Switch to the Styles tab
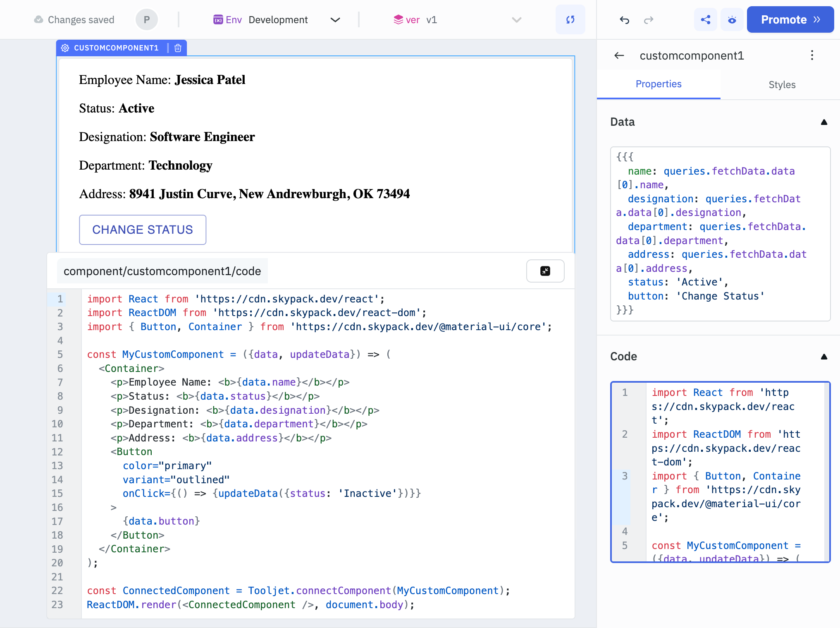The image size is (840, 628). 782,84
